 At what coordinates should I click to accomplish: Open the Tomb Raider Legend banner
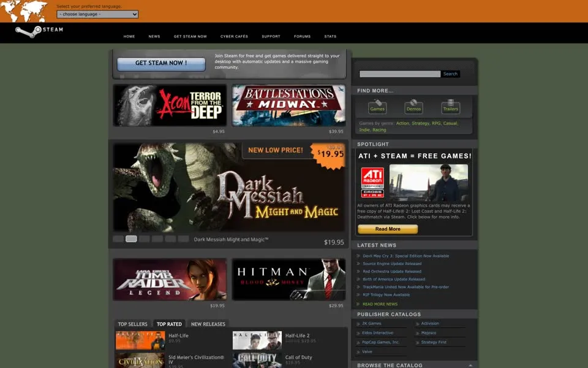(x=170, y=280)
